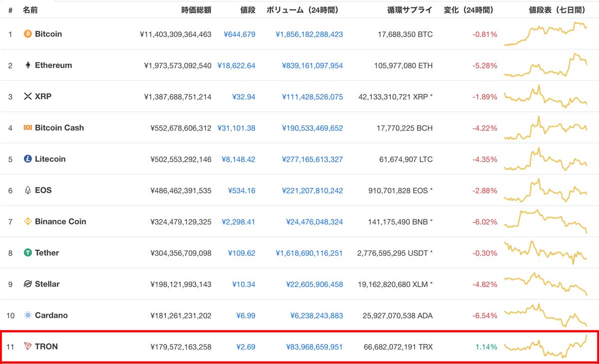The height and width of the screenshot is (364, 599).
Task: Open the Stellar seven-day price chart
Action: pyautogui.click(x=546, y=284)
